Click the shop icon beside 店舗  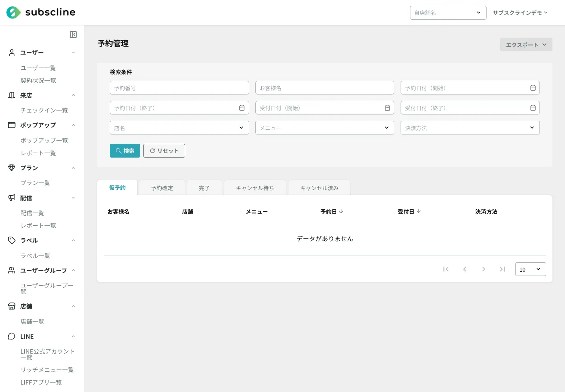pos(12,306)
